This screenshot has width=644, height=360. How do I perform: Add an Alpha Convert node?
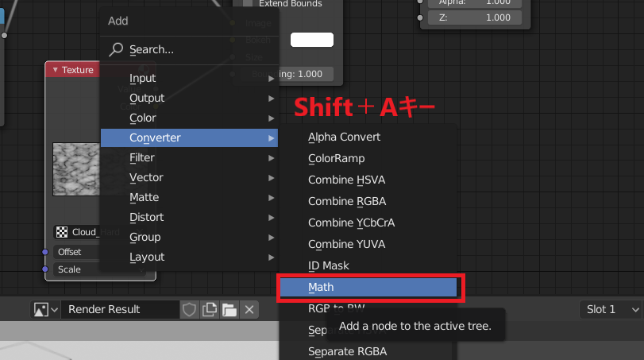[x=368, y=137]
